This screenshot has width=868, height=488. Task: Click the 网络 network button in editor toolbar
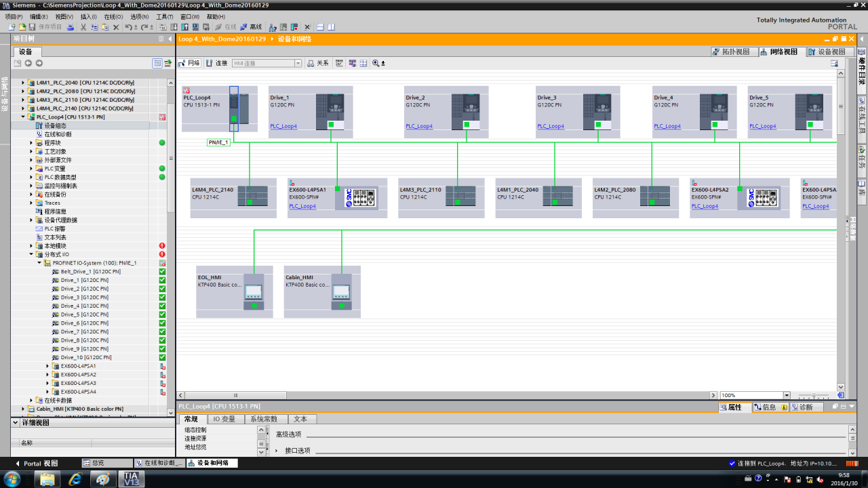(x=189, y=63)
